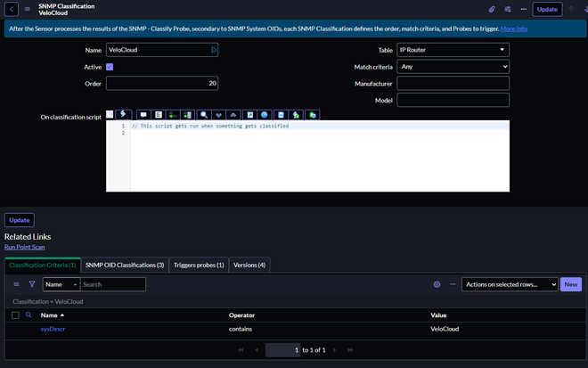The height and width of the screenshot is (368, 588).
Task: Click the Order input field
Action: tap(162, 83)
